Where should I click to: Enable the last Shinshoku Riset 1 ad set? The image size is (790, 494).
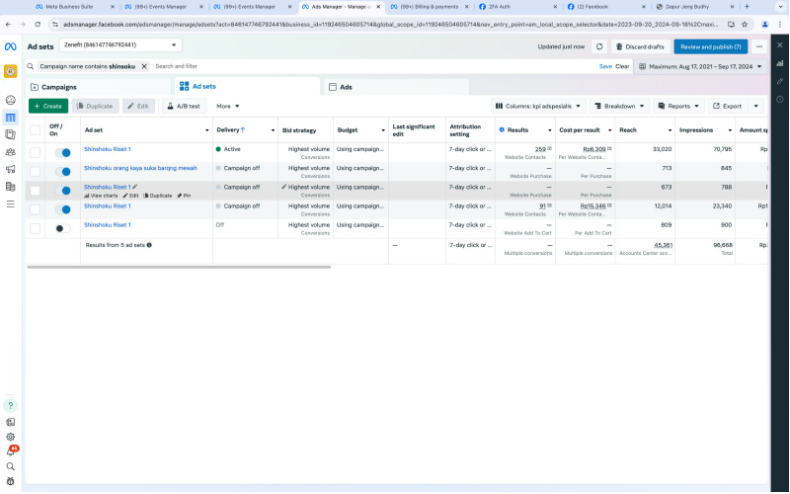[x=63, y=228]
